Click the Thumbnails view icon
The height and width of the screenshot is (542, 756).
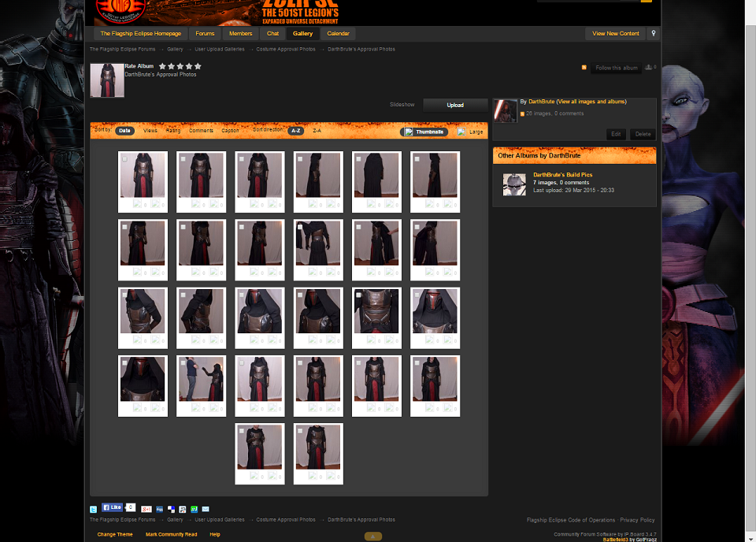point(409,132)
